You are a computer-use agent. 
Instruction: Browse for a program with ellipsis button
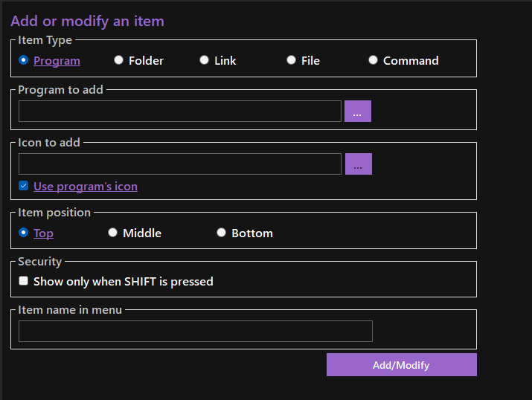click(357, 112)
